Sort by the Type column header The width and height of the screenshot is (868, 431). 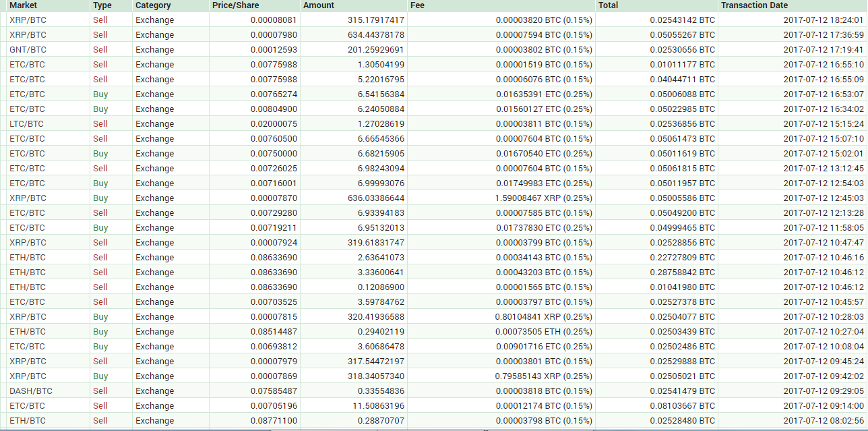tap(102, 5)
